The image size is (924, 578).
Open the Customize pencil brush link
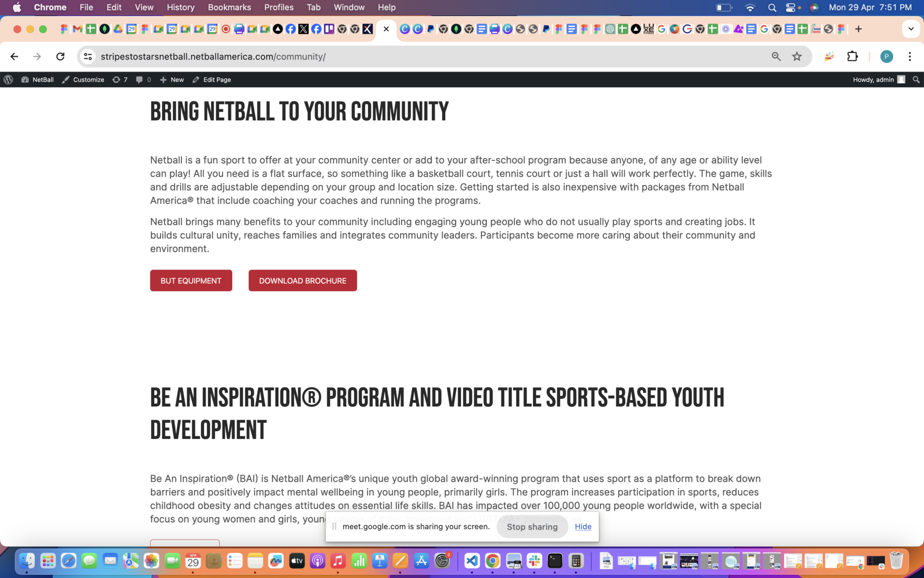click(x=83, y=79)
